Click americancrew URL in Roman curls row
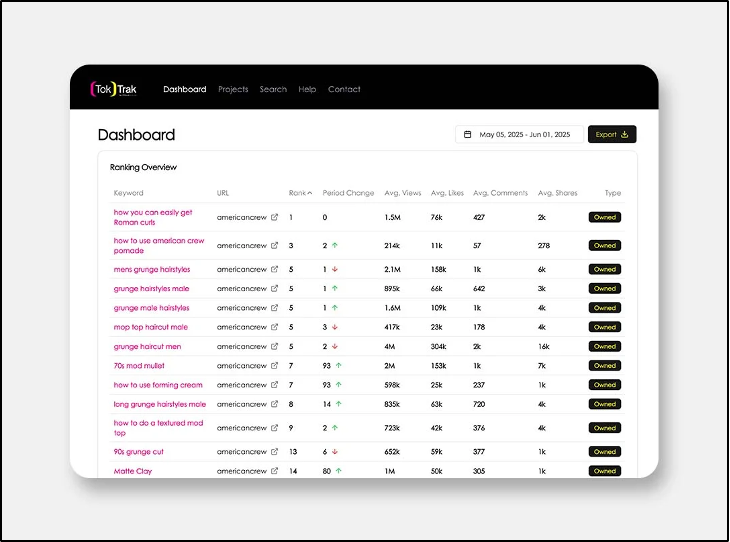The height and width of the screenshot is (542, 730). (242, 217)
